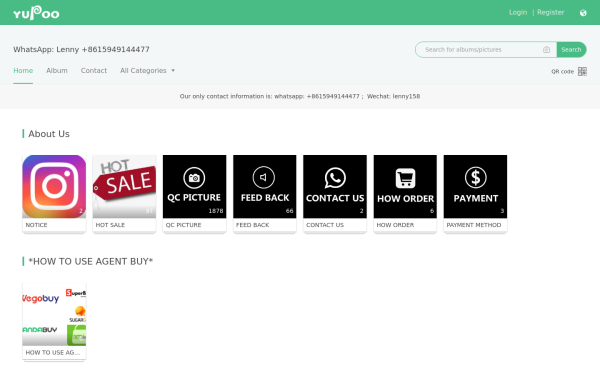Expand the All Categories dropdown

point(147,70)
